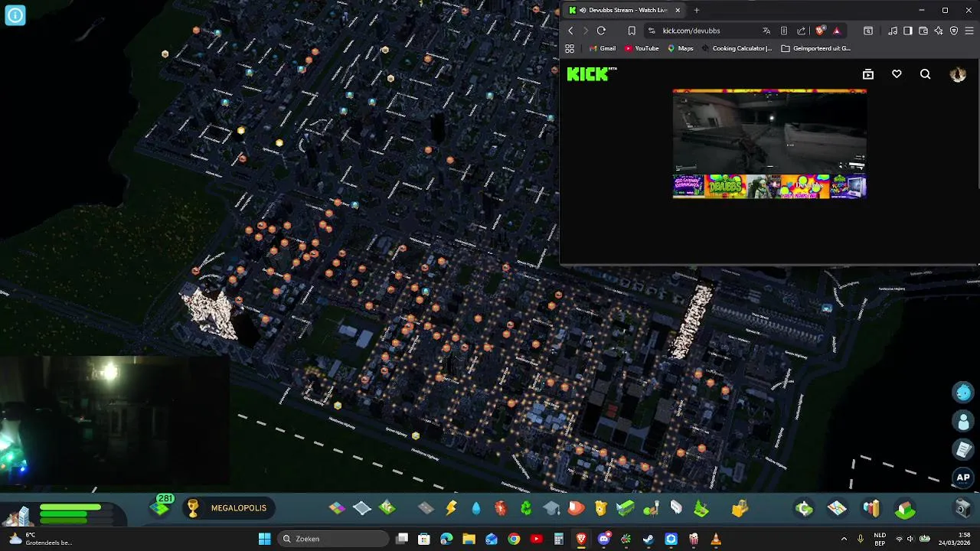Image resolution: width=980 pixels, height=551 pixels.
Task: Expand the system tray hidden icons chevron
Action: coord(844,539)
